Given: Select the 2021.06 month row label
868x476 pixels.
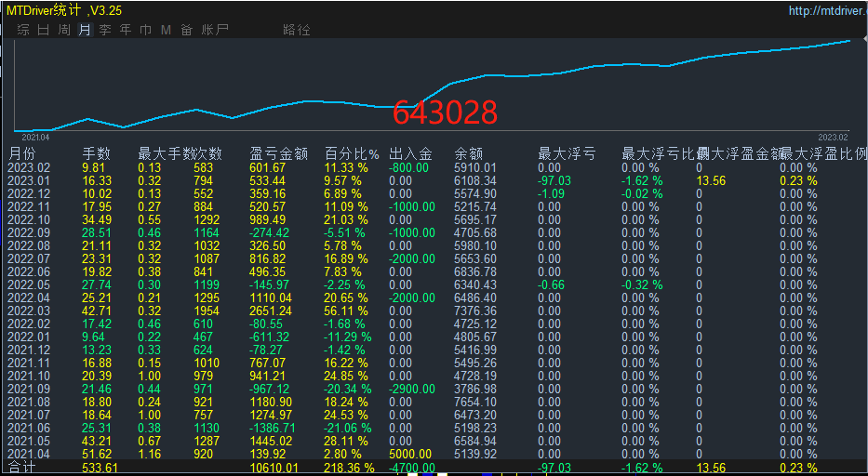Looking at the screenshot, I should pyautogui.click(x=29, y=428).
